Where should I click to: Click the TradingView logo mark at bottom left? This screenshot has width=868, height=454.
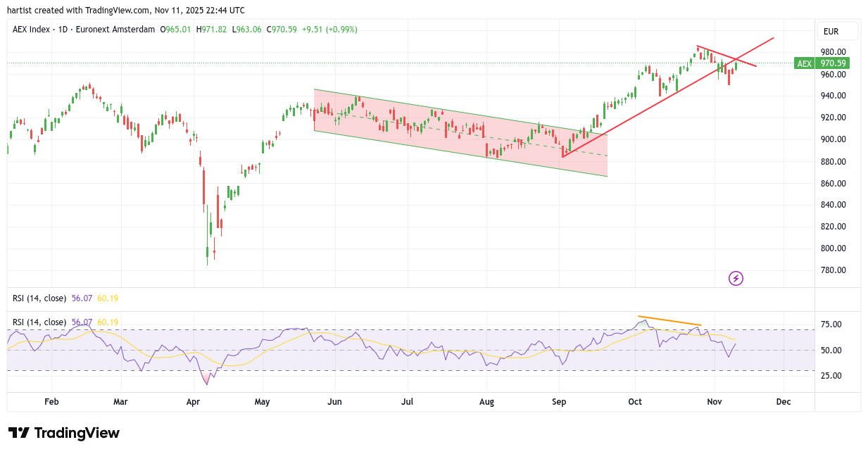click(x=18, y=433)
